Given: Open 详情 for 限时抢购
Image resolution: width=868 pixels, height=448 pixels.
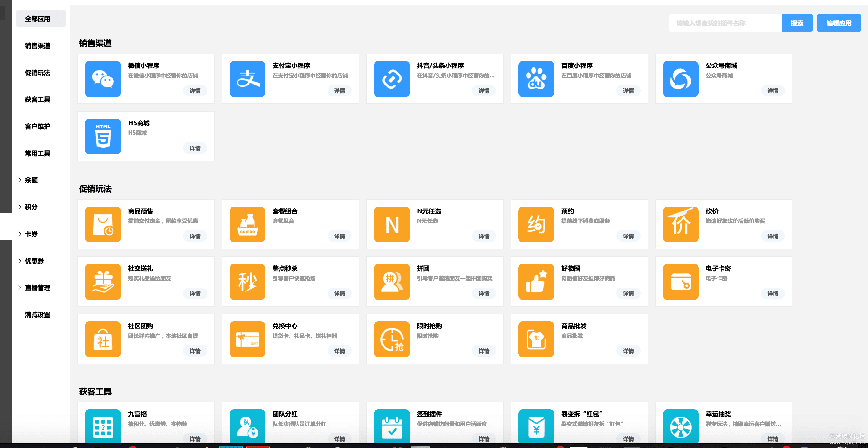Looking at the screenshot, I should pyautogui.click(x=484, y=351).
